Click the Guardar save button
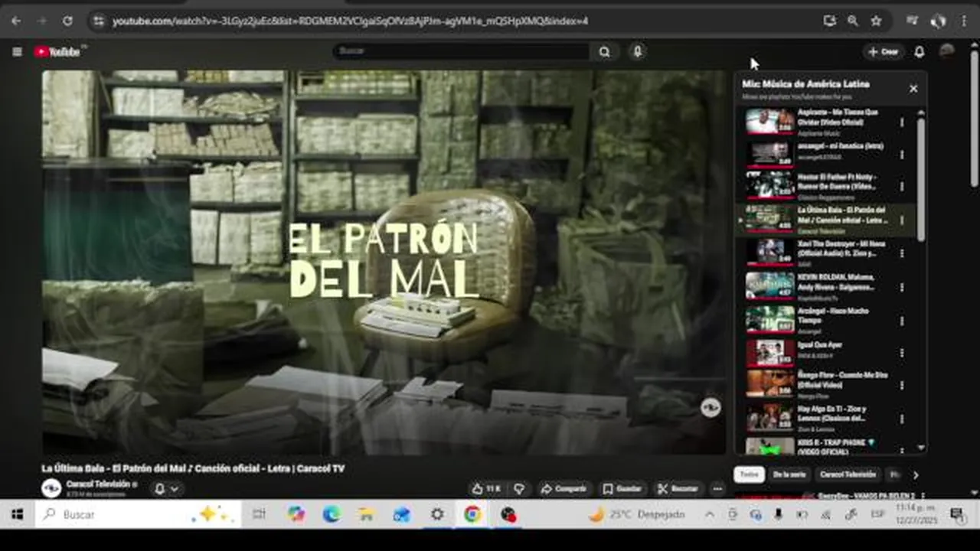 coord(622,489)
